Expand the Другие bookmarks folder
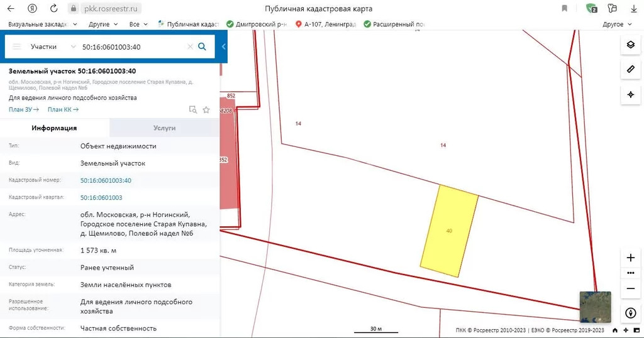The image size is (644, 338). (103, 24)
